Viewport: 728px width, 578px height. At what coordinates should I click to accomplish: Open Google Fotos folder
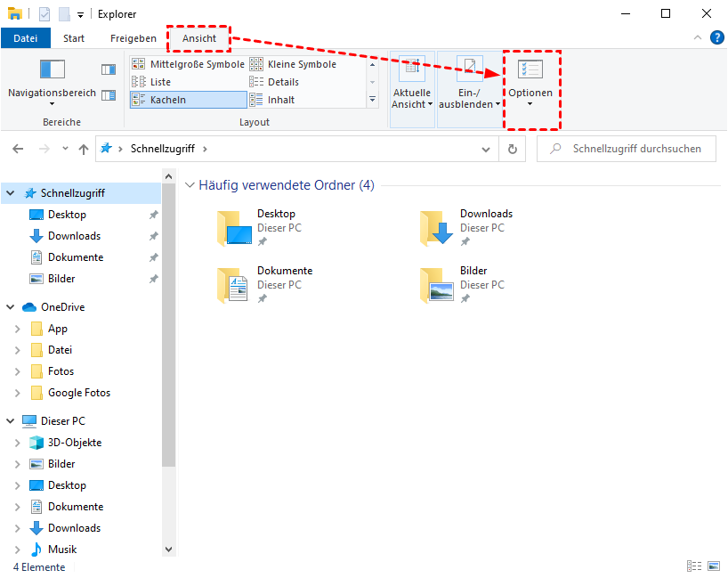pyautogui.click(x=79, y=393)
